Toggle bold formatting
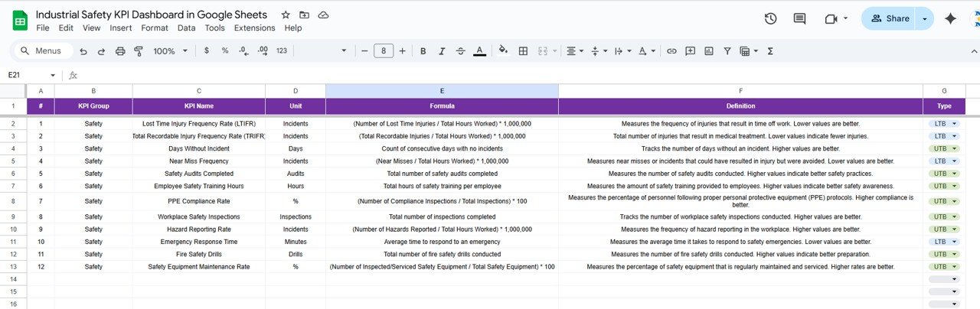 point(423,51)
